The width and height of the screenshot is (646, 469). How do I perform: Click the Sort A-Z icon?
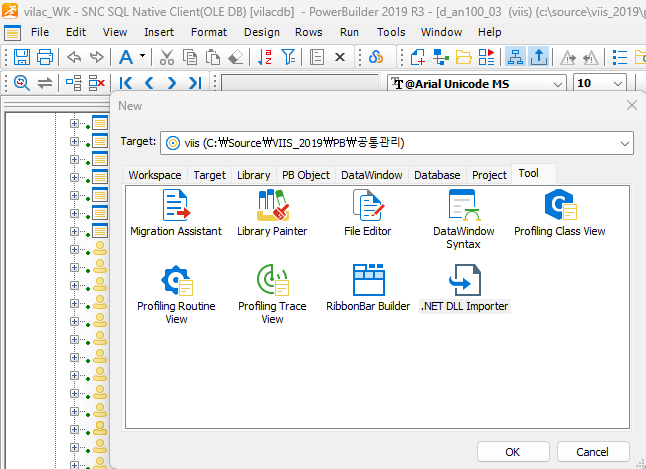click(x=264, y=57)
